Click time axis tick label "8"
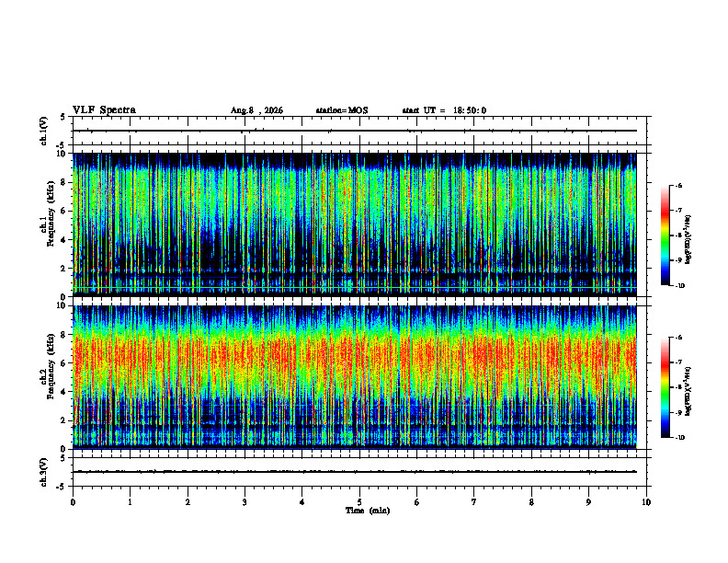Screen dimensions: 728x563 tap(531, 502)
